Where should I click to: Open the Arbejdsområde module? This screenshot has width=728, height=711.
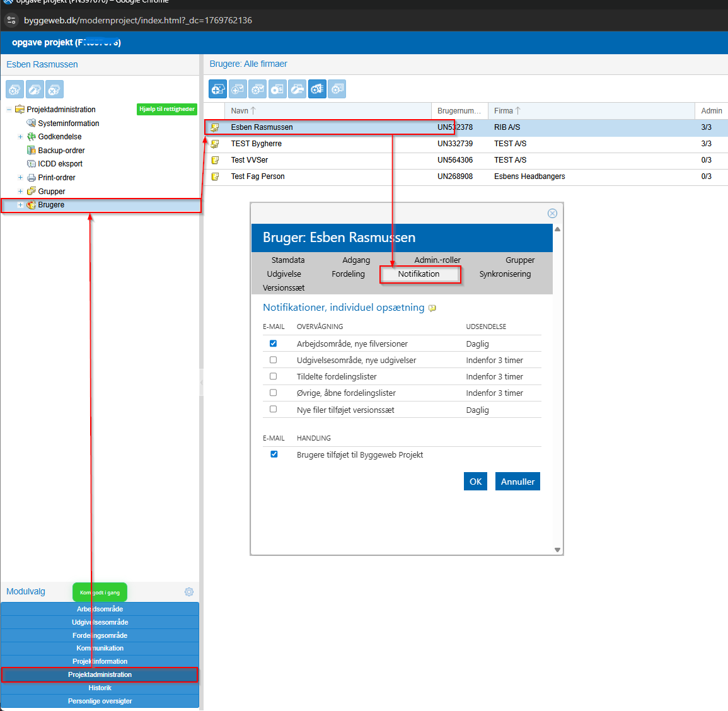click(x=100, y=609)
